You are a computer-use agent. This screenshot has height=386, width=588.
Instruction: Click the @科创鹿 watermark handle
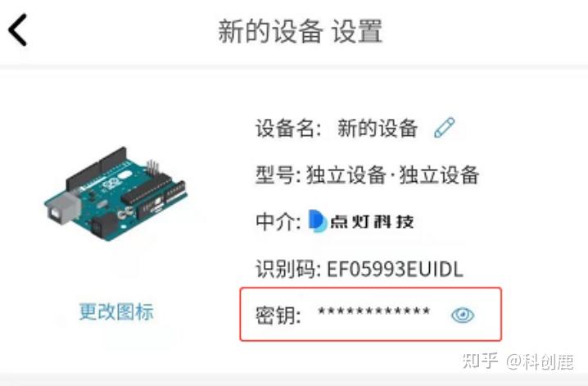pos(540,361)
